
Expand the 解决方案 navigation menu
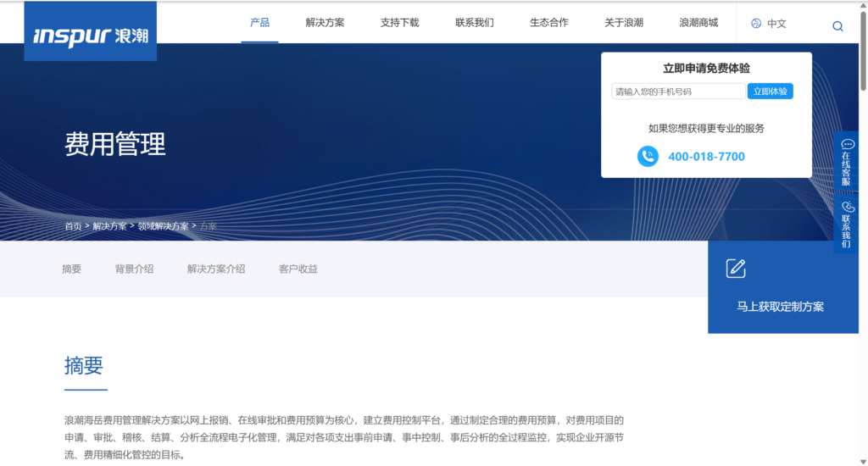click(325, 23)
